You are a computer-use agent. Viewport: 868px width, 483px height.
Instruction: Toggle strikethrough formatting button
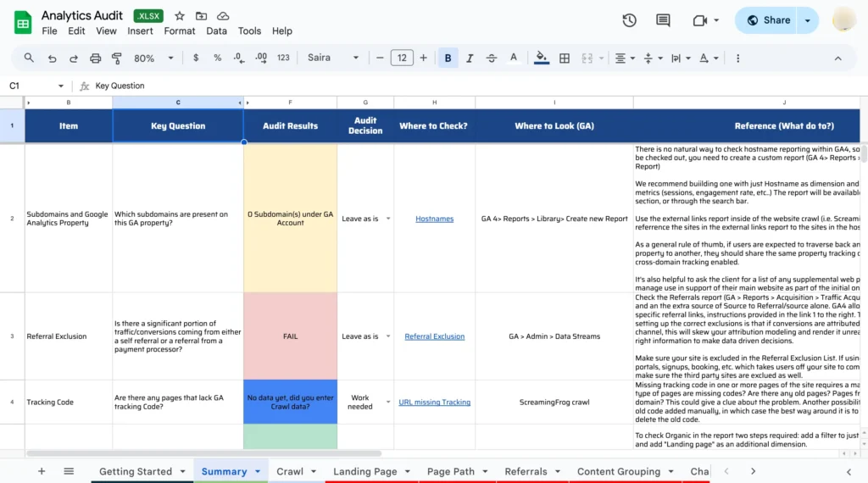(492, 58)
